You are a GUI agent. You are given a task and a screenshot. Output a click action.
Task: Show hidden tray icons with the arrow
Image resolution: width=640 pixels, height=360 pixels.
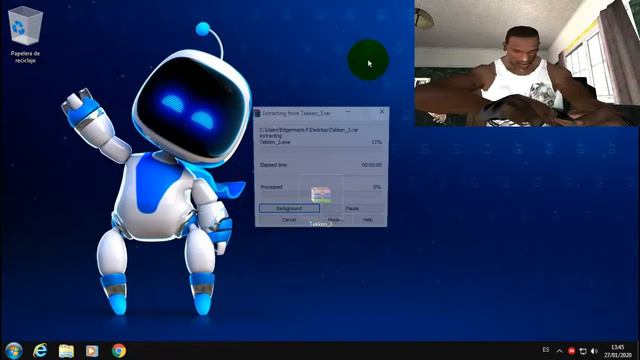pyautogui.click(x=559, y=351)
